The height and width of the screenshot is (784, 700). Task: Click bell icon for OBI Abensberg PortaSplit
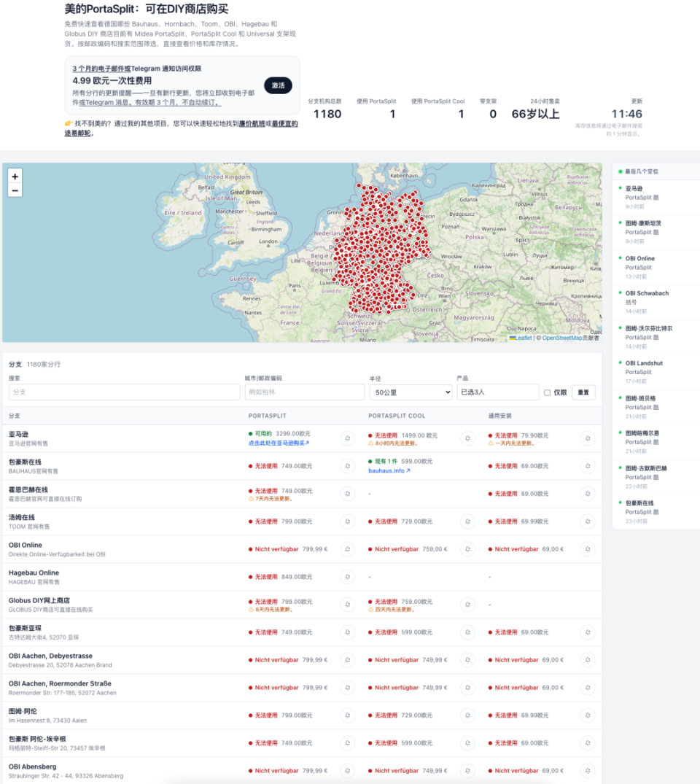pyautogui.click(x=348, y=770)
